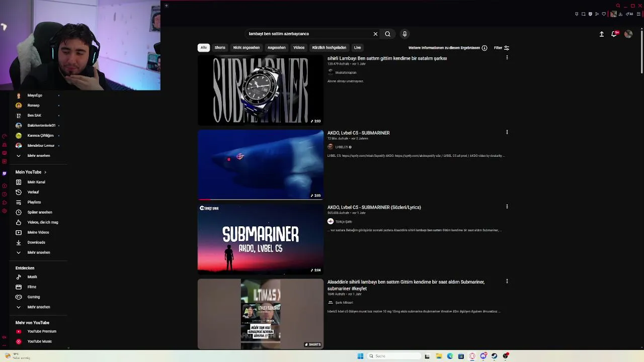Open the blue shark thumbnail video
Screen dimensions: 644x362
[261, 164]
